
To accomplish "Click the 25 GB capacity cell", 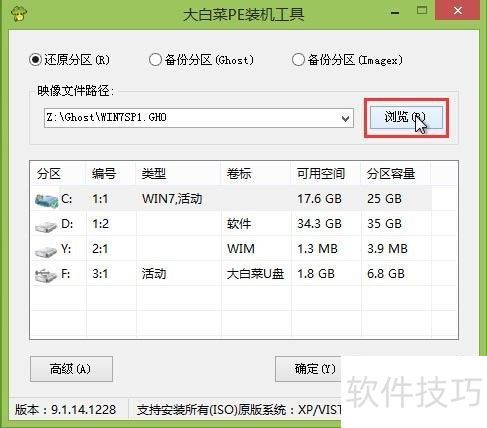I will (384, 199).
